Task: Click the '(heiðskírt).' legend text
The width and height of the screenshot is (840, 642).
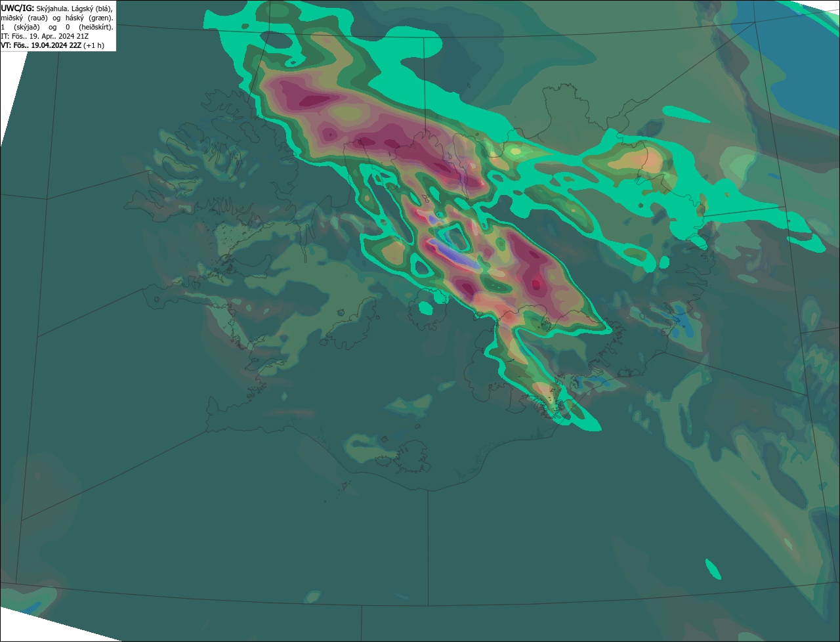Action: (x=96, y=28)
